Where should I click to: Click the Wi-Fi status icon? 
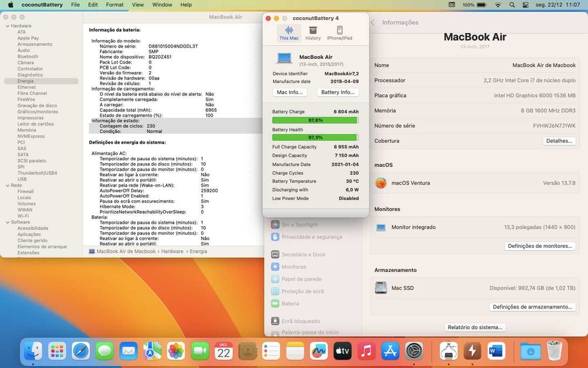point(498,5)
